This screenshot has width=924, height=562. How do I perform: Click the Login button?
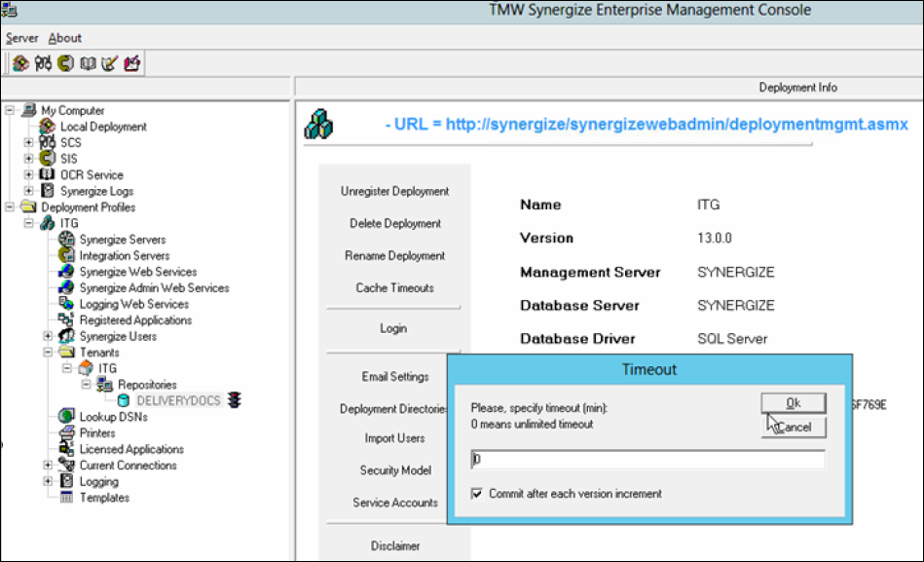(393, 328)
